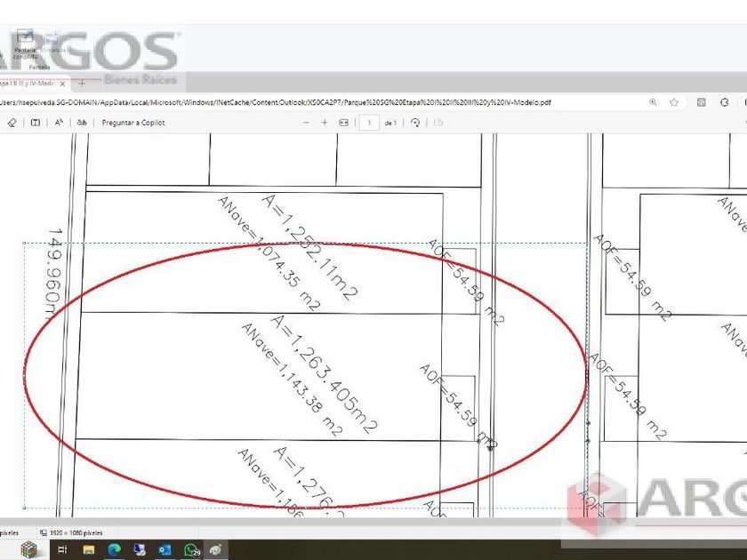
Task: Close the Parque SG Etapa PDF tab
Action: [x=63, y=84]
